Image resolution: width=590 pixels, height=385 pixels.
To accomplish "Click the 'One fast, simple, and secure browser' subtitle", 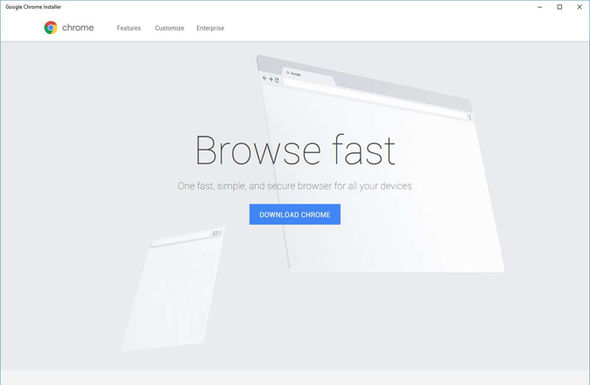I will (x=295, y=186).
